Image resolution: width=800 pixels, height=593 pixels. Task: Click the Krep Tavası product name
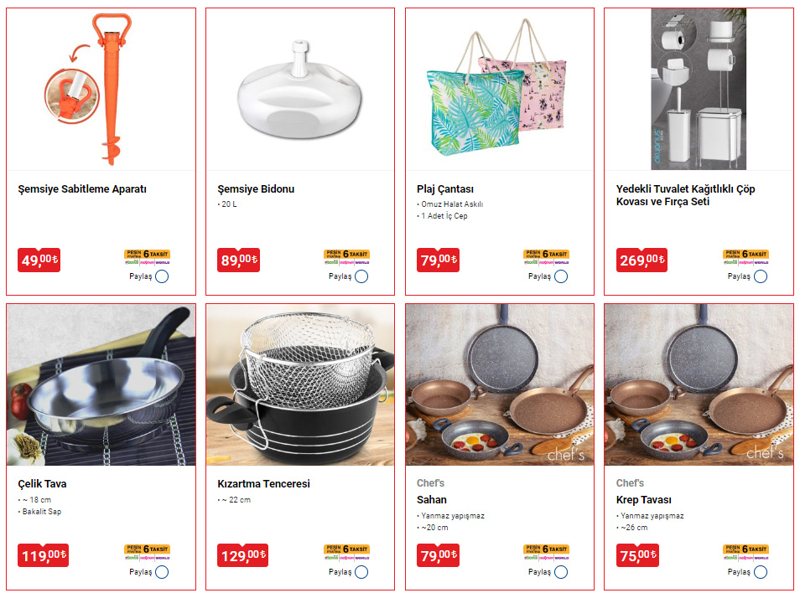[643, 500]
